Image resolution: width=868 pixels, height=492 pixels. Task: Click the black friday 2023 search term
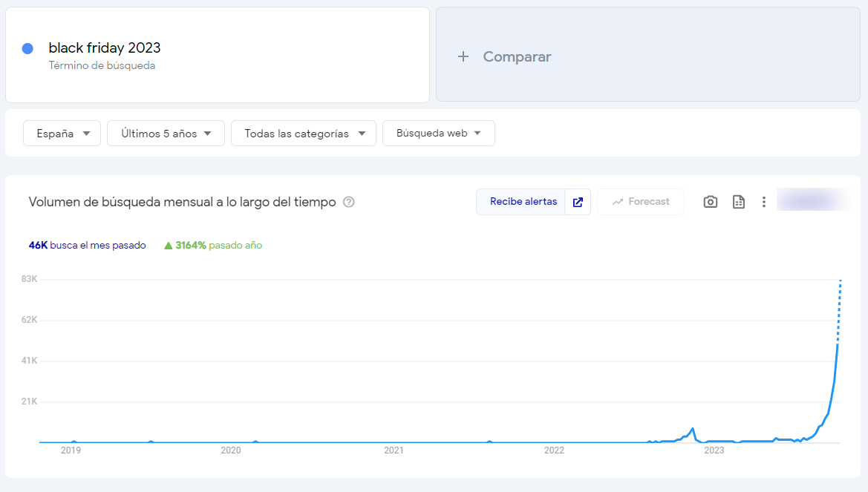tap(105, 48)
